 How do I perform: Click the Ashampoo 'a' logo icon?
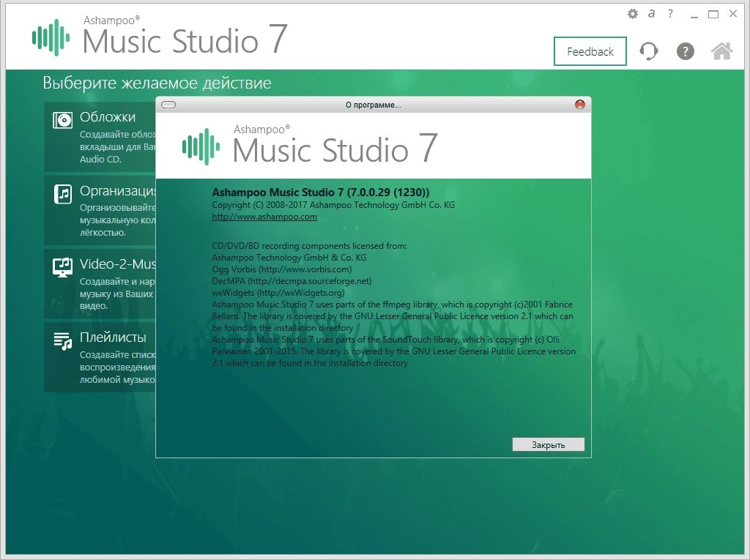pyautogui.click(x=651, y=14)
